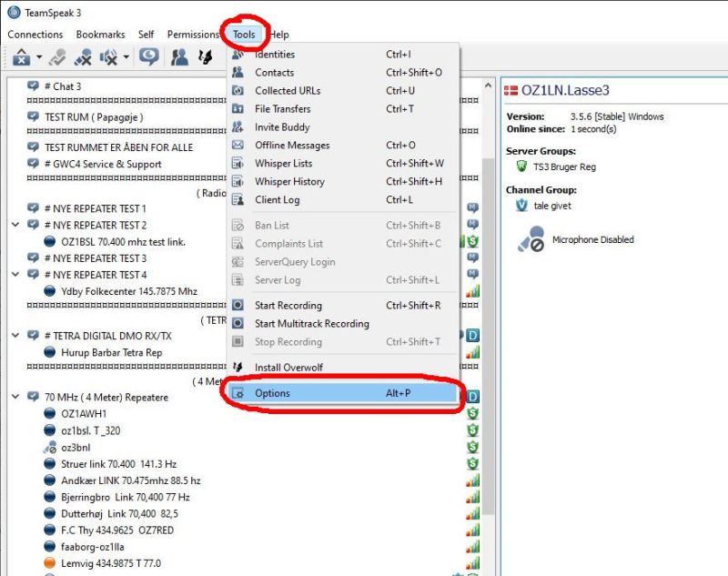Select user OZ1AWH1

84,413
